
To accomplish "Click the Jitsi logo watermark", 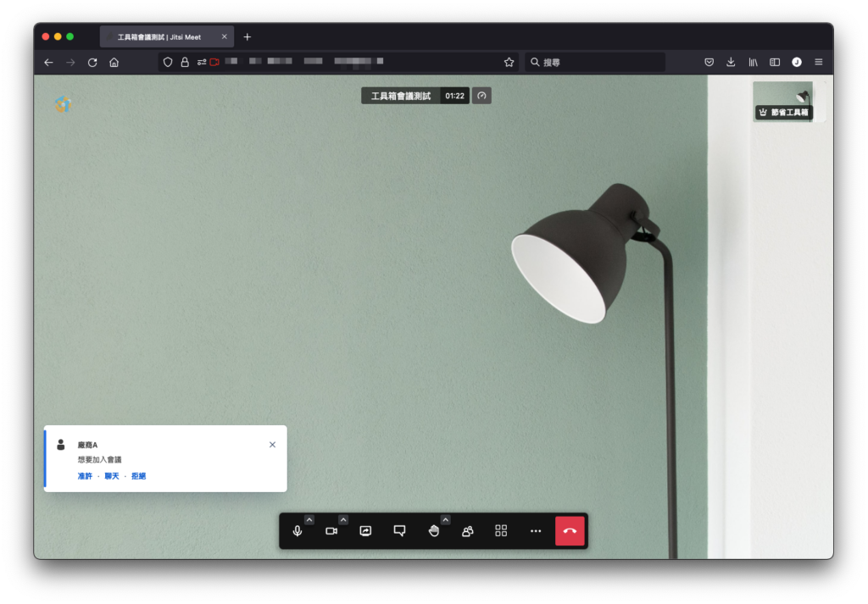I will tap(63, 103).
